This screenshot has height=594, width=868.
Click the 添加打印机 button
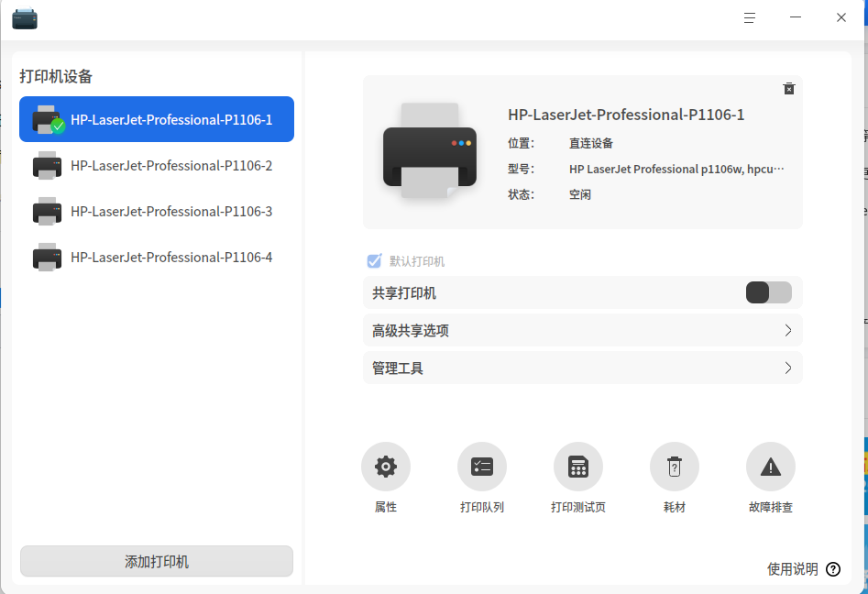tap(157, 561)
